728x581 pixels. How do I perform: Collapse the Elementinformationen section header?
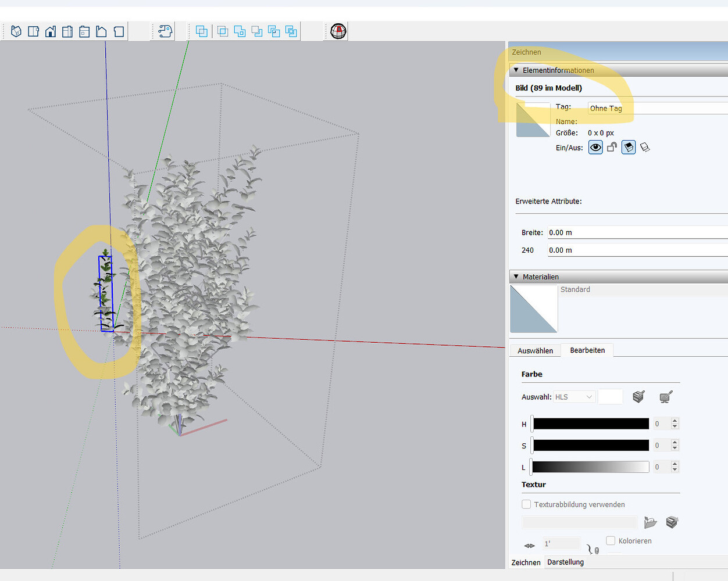coord(515,70)
